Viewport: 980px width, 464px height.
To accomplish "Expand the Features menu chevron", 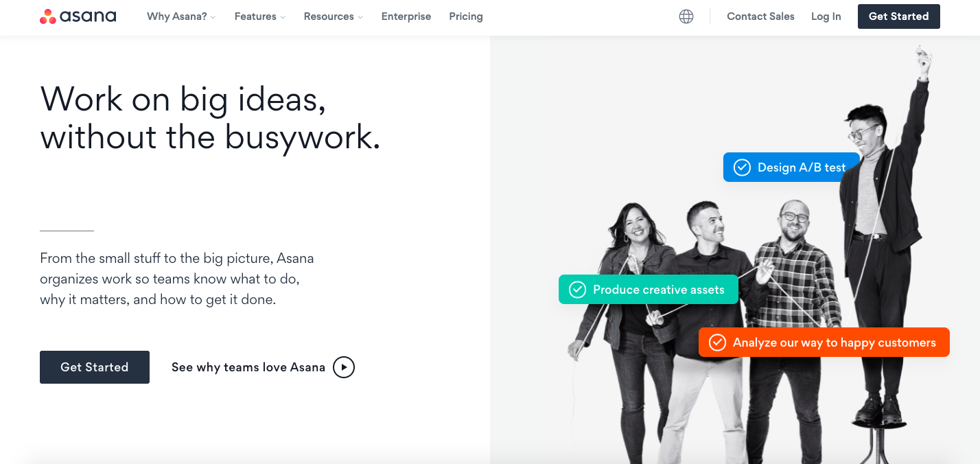I will click(283, 17).
